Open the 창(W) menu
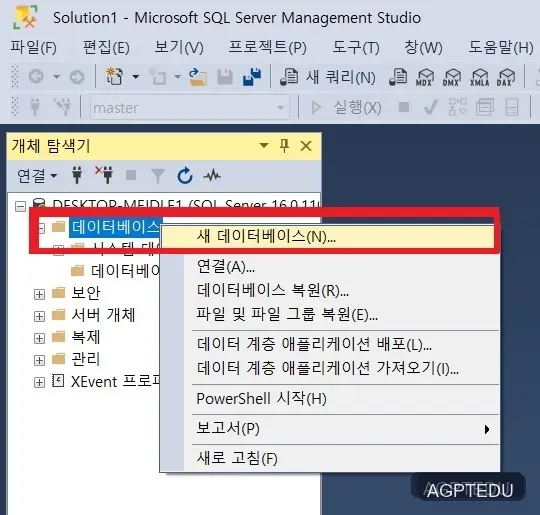This screenshot has width=540, height=515. click(x=423, y=47)
